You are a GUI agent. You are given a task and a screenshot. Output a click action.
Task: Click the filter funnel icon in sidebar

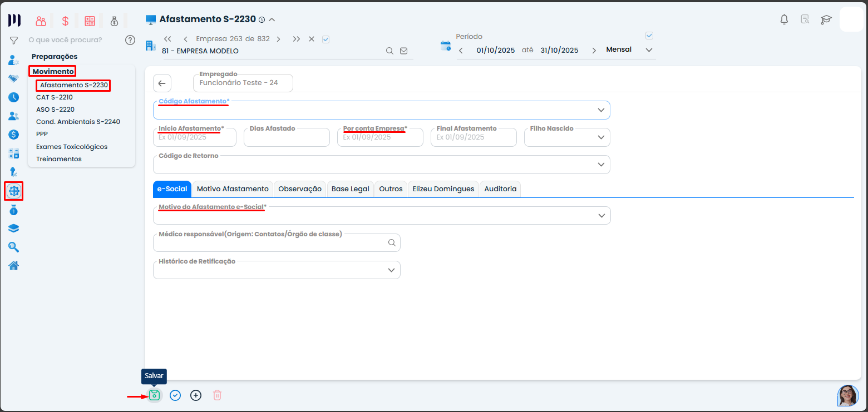click(x=14, y=40)
